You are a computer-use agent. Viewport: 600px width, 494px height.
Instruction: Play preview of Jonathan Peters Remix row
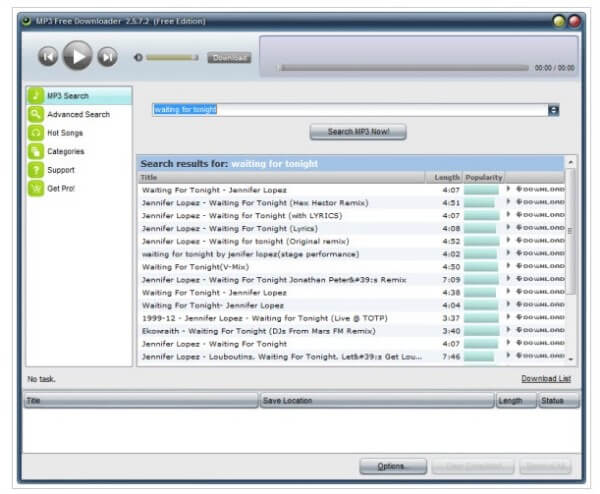point(508,279)
